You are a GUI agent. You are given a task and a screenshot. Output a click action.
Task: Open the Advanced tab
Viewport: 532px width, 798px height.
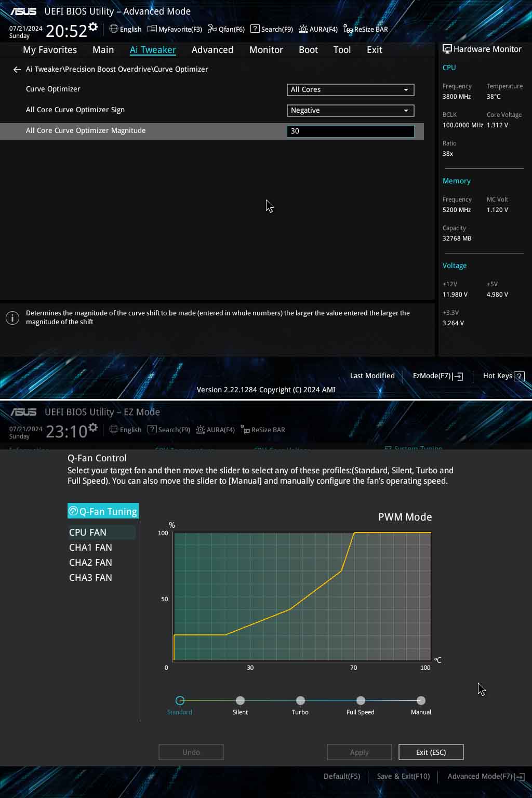coord(212,50)
